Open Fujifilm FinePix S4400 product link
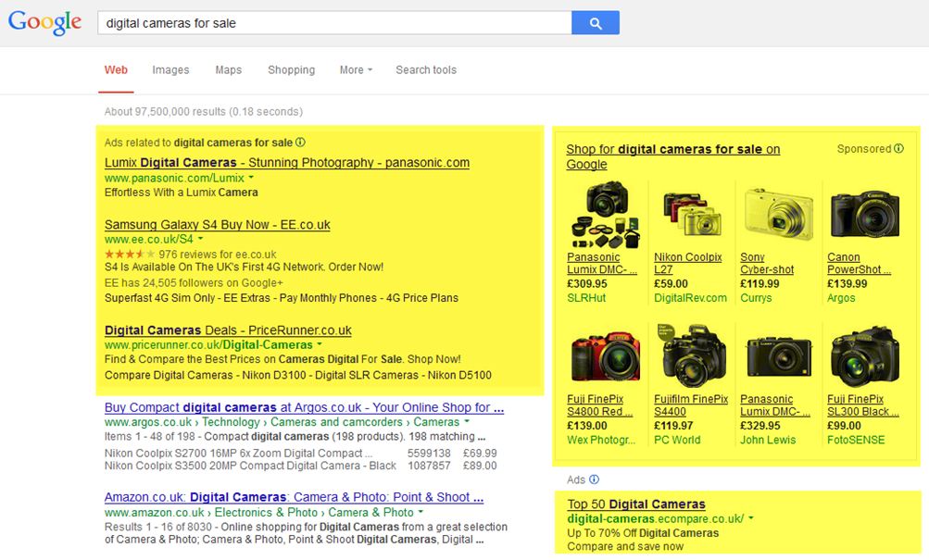The height and width of the screenshot is (560, 929). pyautogui.click(x=691, y=405)
